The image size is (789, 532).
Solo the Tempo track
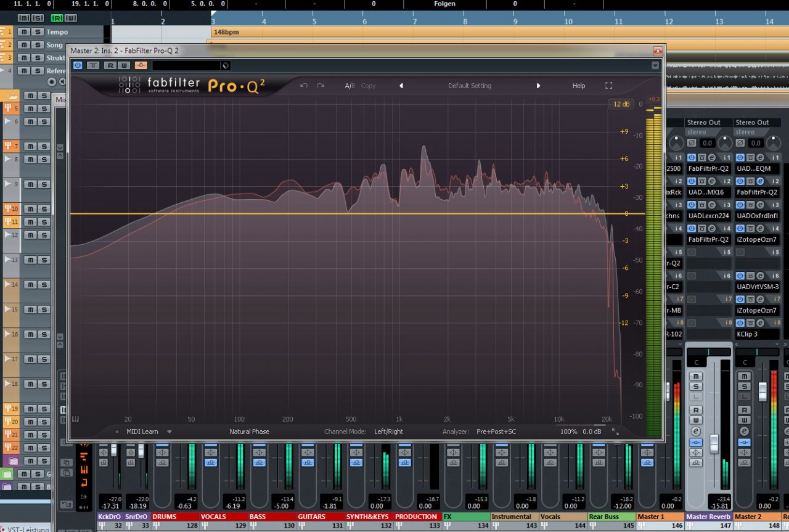(38, 32)
